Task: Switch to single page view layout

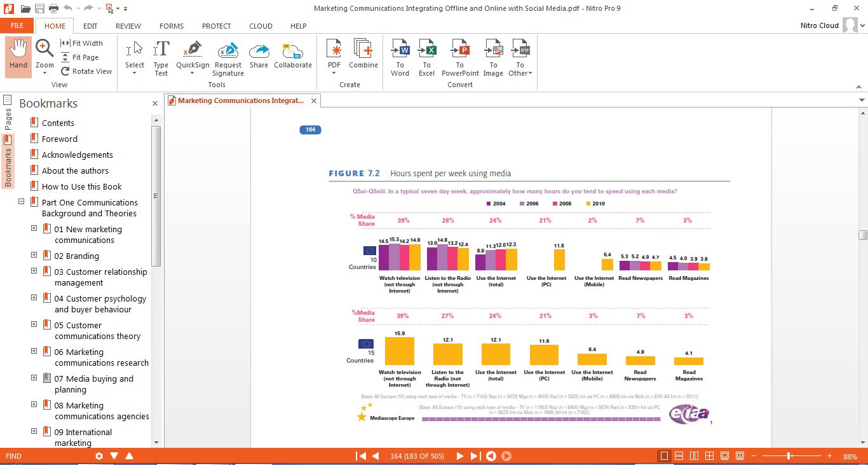Action: click(665, 456)
